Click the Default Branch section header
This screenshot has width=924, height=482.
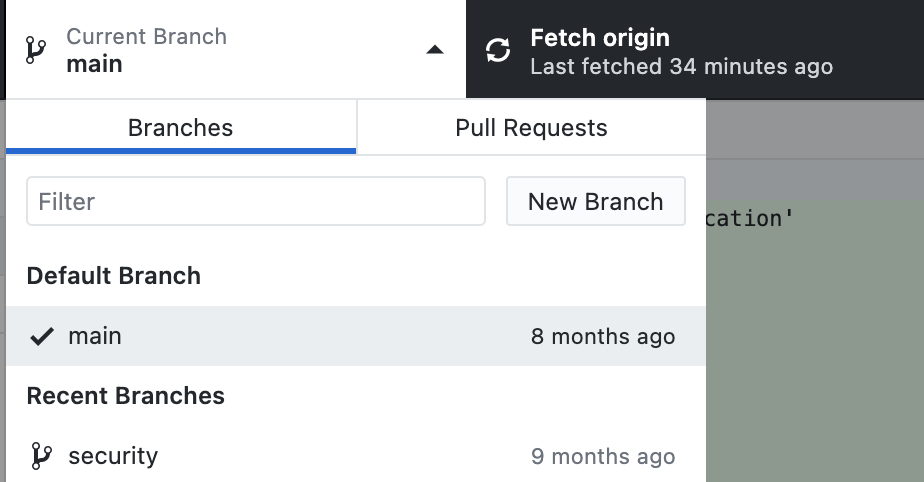point(114,276)
